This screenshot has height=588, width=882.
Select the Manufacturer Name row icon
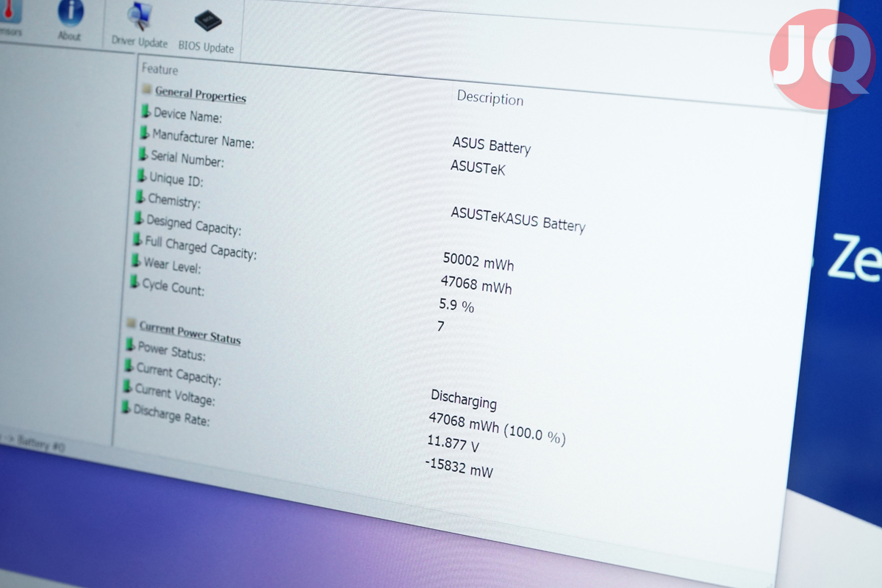(x=143, y=132)
